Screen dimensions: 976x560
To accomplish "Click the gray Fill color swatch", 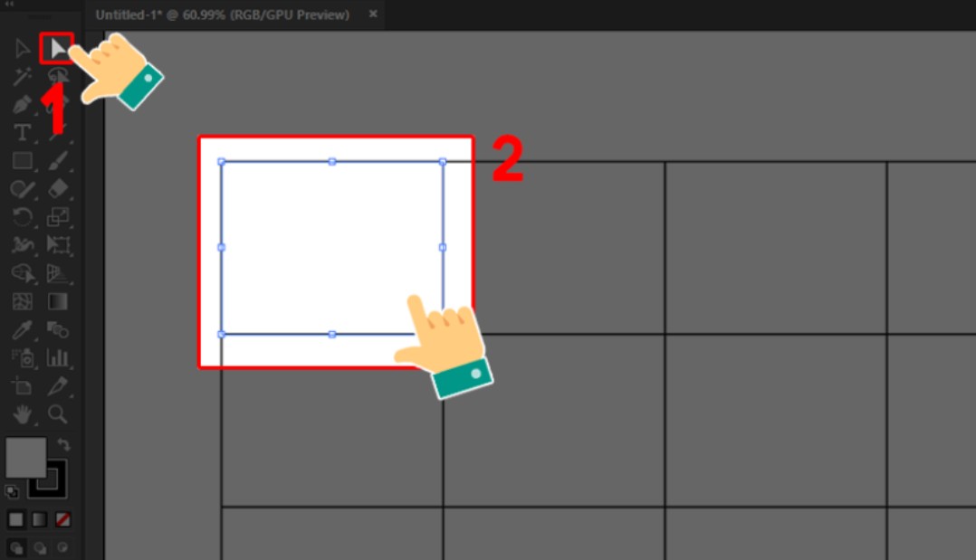I will pyautogui.click(x=24, y=458).
